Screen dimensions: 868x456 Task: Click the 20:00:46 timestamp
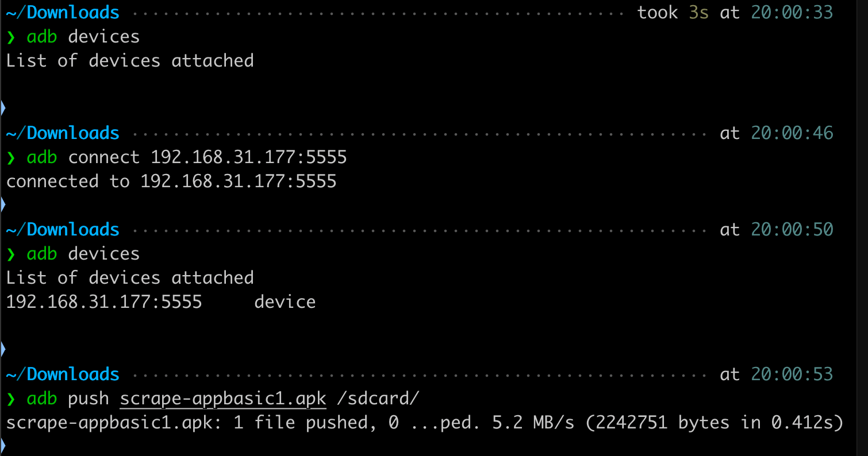pos(792,133)
